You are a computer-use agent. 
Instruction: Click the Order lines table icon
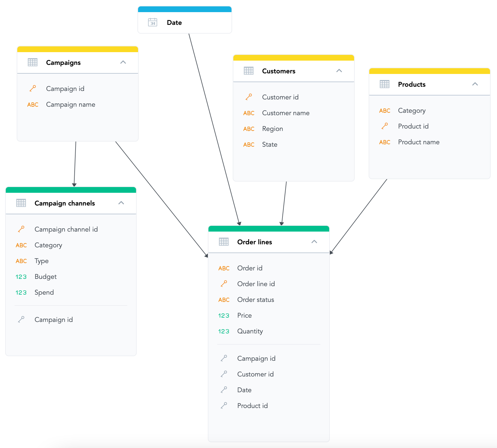click(x=224, y=242)
